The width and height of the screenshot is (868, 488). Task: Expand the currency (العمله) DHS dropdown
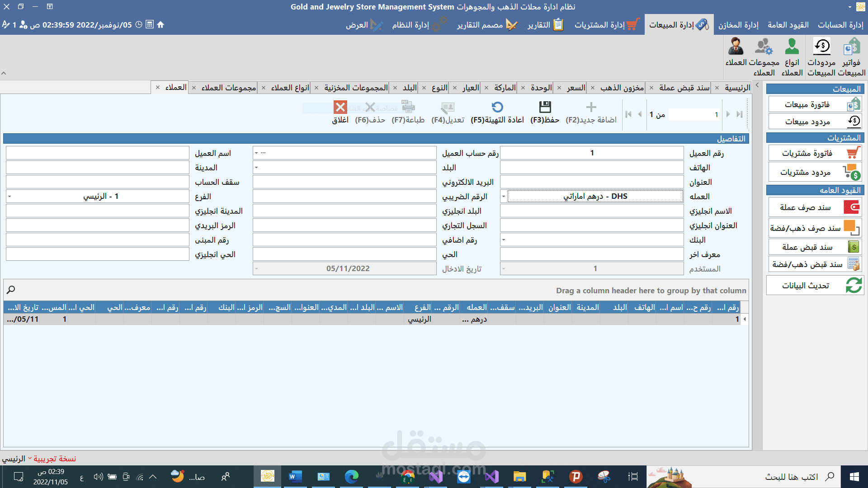tap(504, 197)
